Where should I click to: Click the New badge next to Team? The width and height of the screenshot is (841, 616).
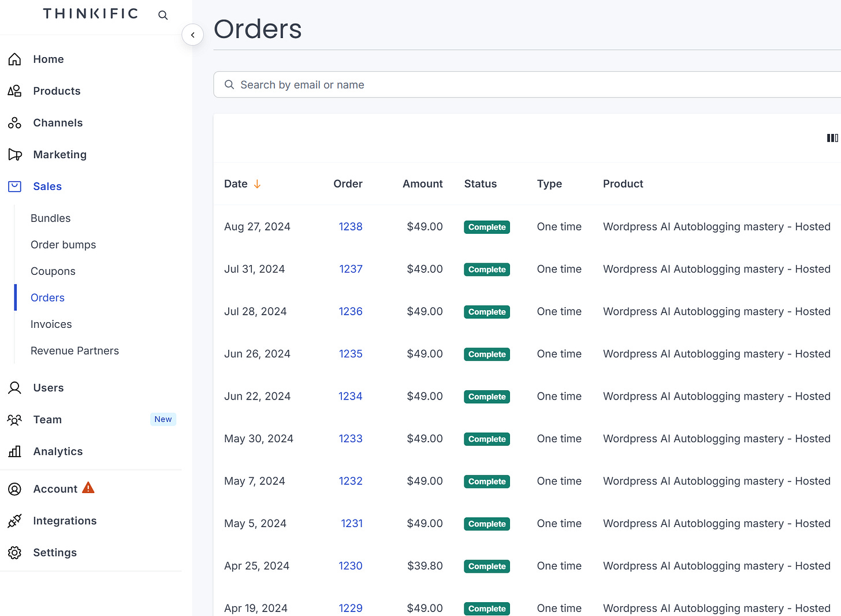pos(163,419)
